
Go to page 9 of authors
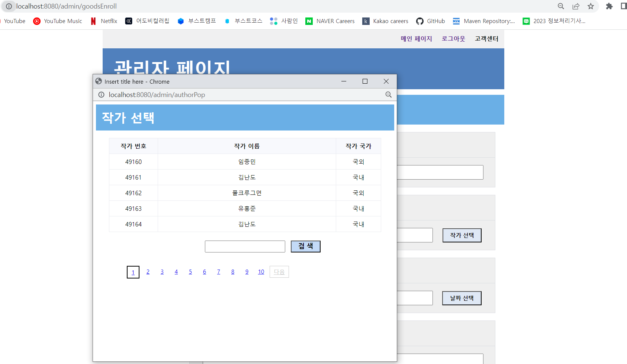coord(247,272)
